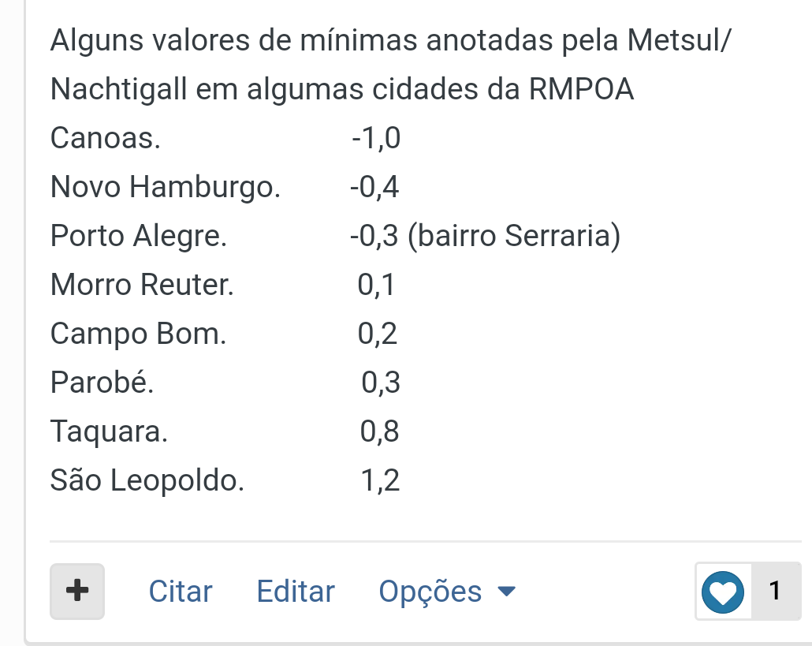Click the RMPOA text in the heading
The image size is (812, 646).
tap(581, 88)
